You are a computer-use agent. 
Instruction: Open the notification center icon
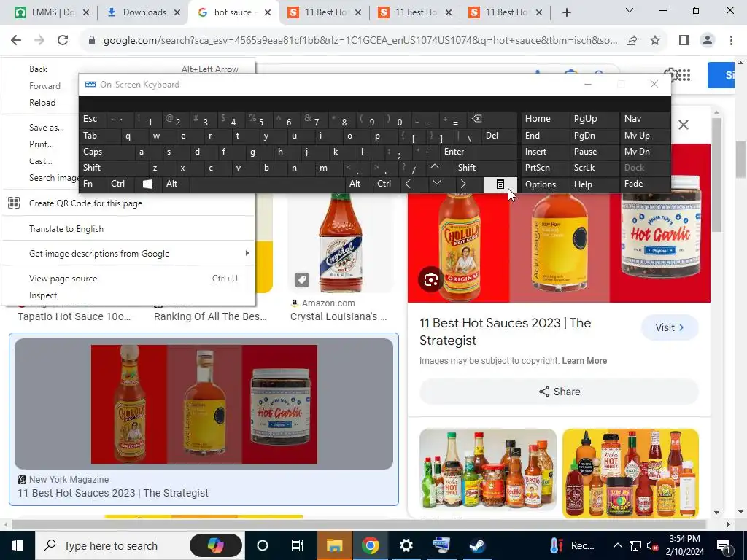(x=724, y=545)
